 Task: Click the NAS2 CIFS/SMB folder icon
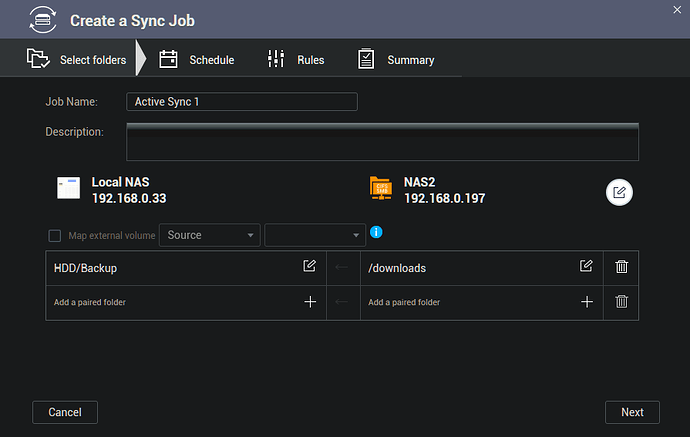381,188
